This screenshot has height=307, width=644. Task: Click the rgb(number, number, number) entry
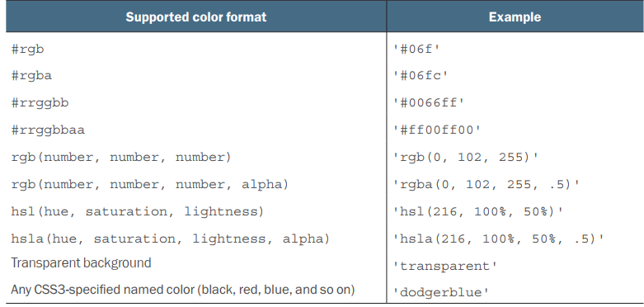(121, 157)
